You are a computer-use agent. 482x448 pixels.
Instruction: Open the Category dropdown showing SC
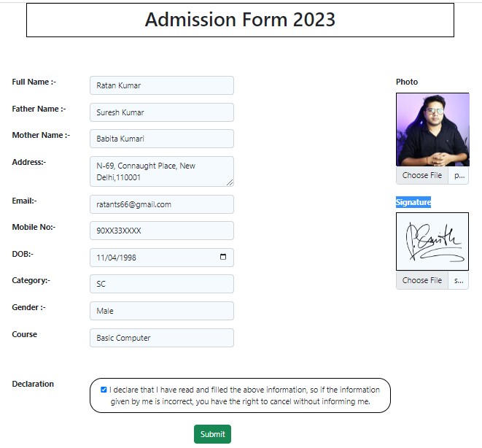[x=161, y=284]
